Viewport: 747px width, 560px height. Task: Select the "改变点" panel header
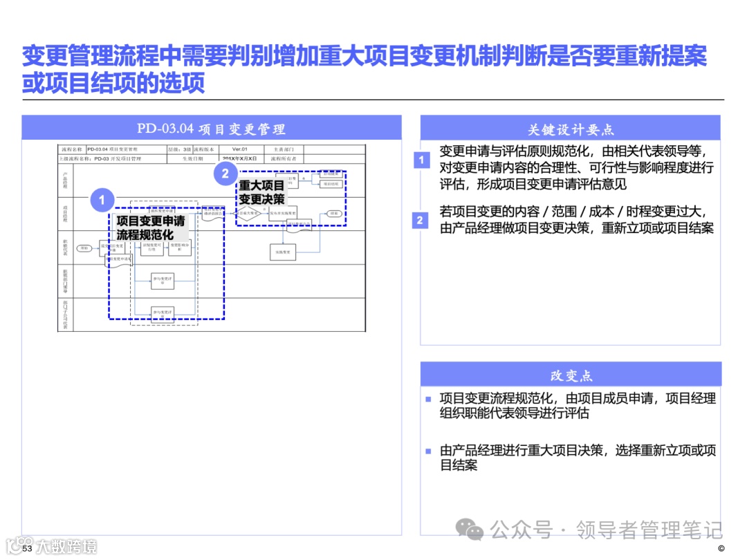click(571, 375)
